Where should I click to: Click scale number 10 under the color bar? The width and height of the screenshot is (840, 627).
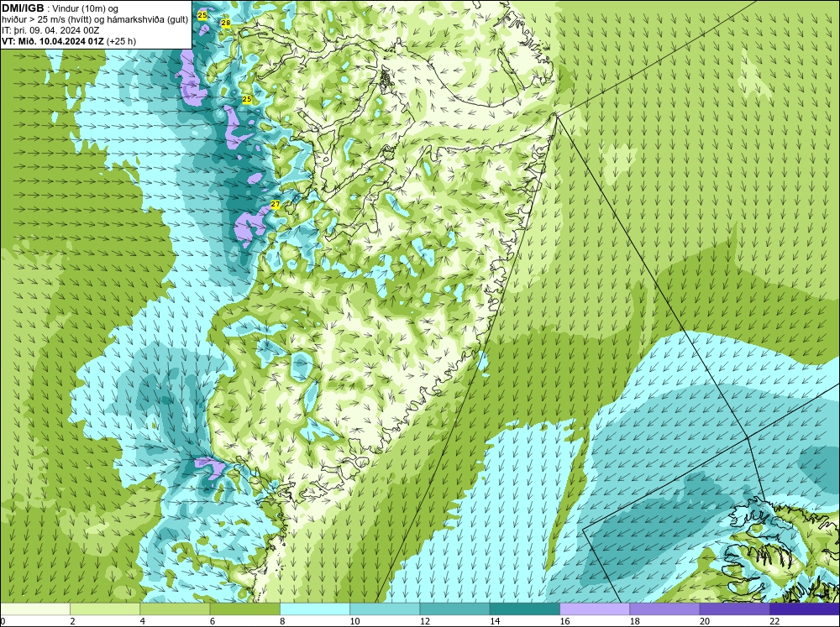click(x=354, y=621)
